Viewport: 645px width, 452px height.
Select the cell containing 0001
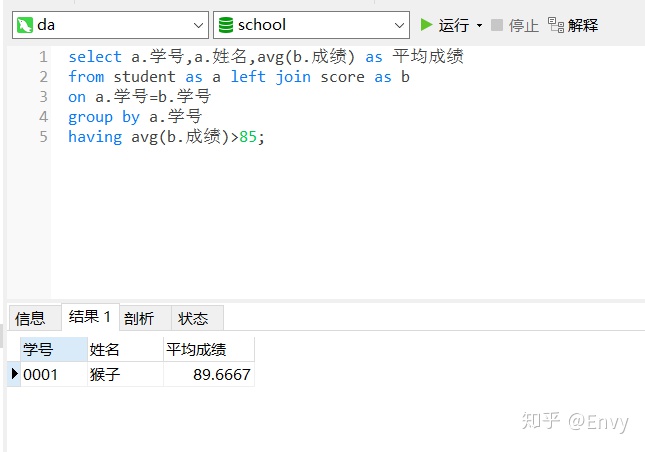click(x=54, y=374)
